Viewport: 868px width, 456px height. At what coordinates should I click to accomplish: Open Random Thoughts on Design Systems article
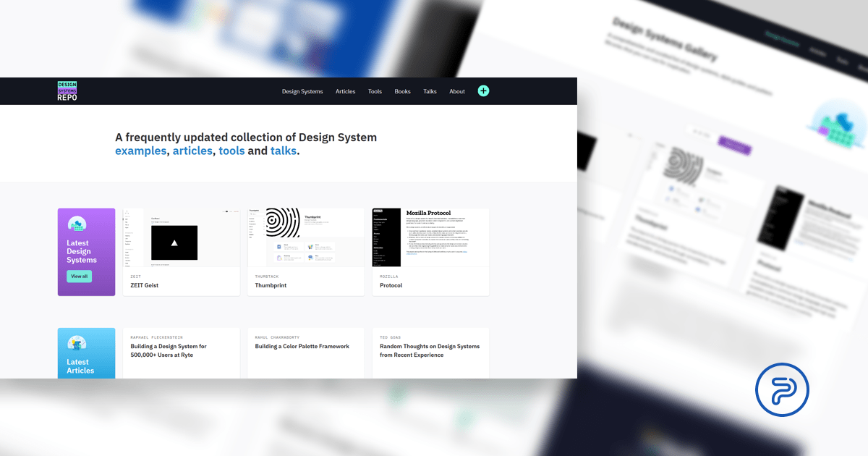click(430, 350)
